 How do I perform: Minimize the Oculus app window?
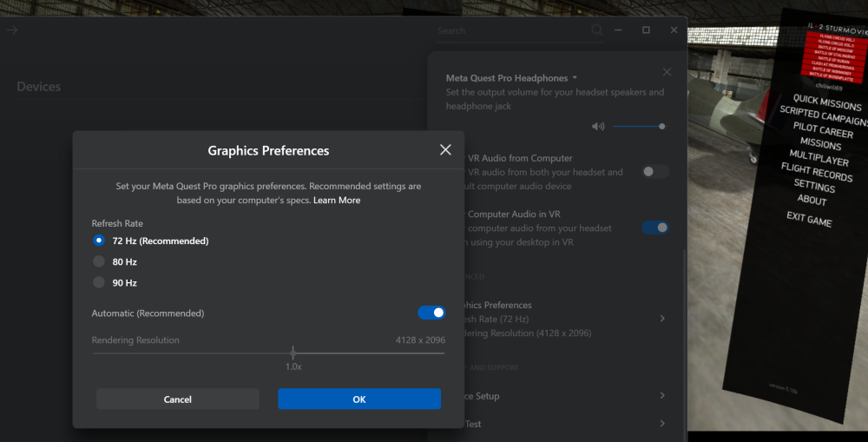tap(619, 30)
